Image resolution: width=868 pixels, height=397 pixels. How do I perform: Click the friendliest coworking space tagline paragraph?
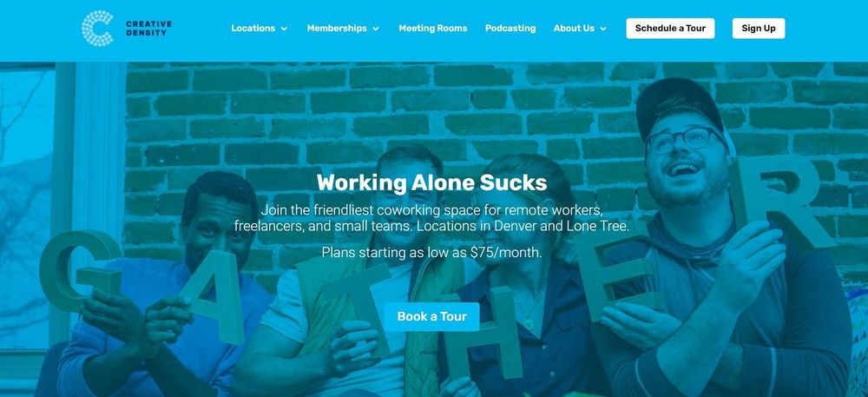pyautogui.click(x=431, y=219)
